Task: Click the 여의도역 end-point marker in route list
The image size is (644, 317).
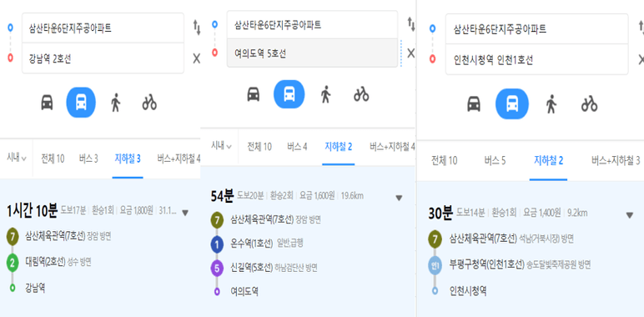Action: point(217,292)
